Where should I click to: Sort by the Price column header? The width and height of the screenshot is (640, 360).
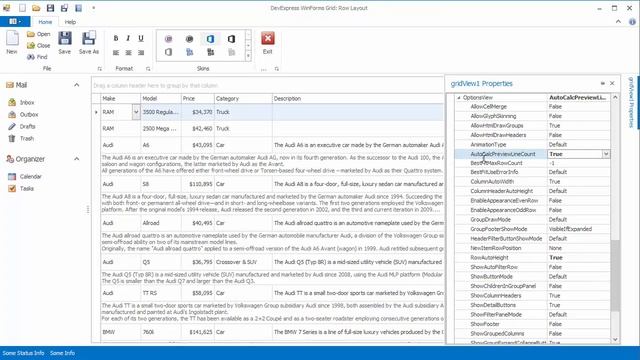[198, 99]
